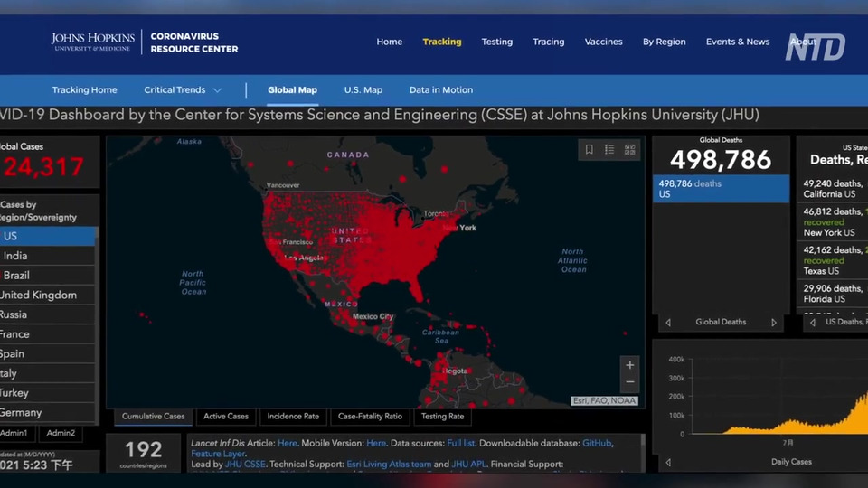Open the Mobile Version Here link

[376, 443]
